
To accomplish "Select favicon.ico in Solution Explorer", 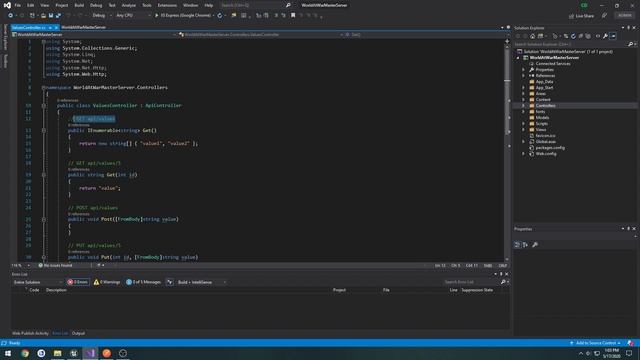I will click(545, 136).
